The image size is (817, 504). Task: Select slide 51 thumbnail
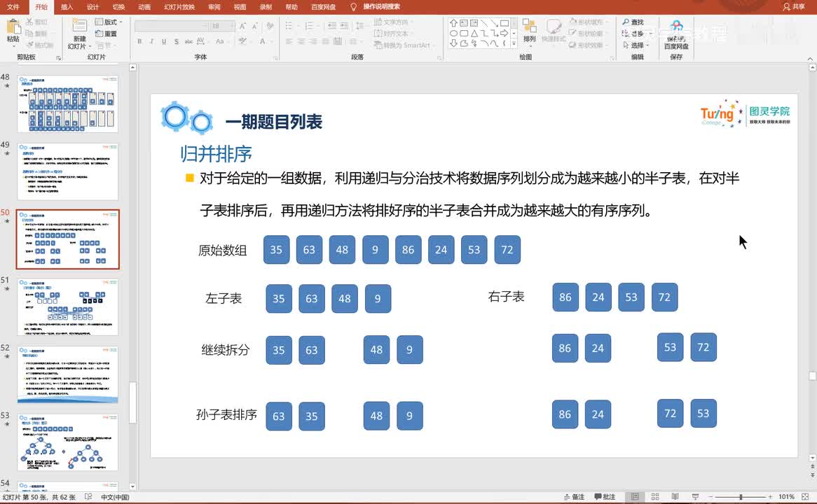pyautogui.click(x=68, y=307)
